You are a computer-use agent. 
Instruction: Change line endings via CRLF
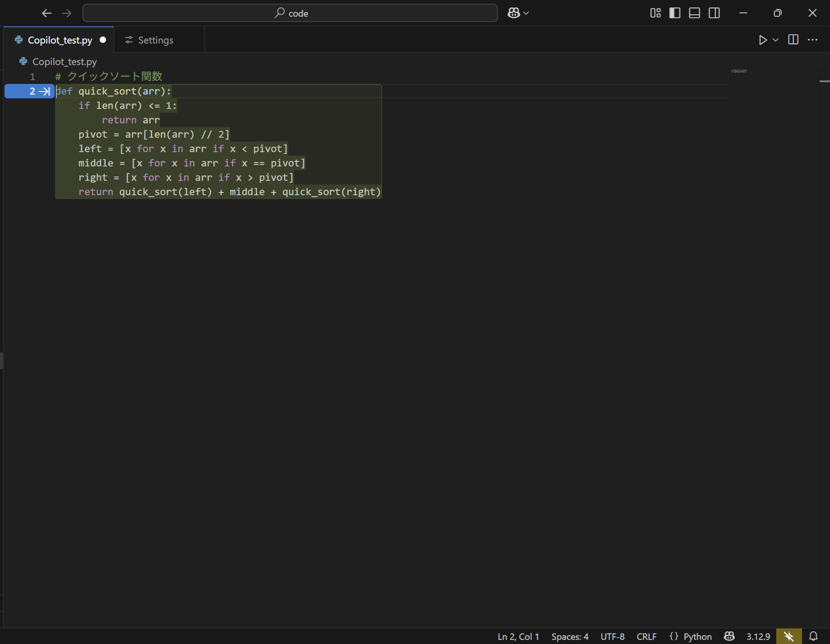coord(646,637)
